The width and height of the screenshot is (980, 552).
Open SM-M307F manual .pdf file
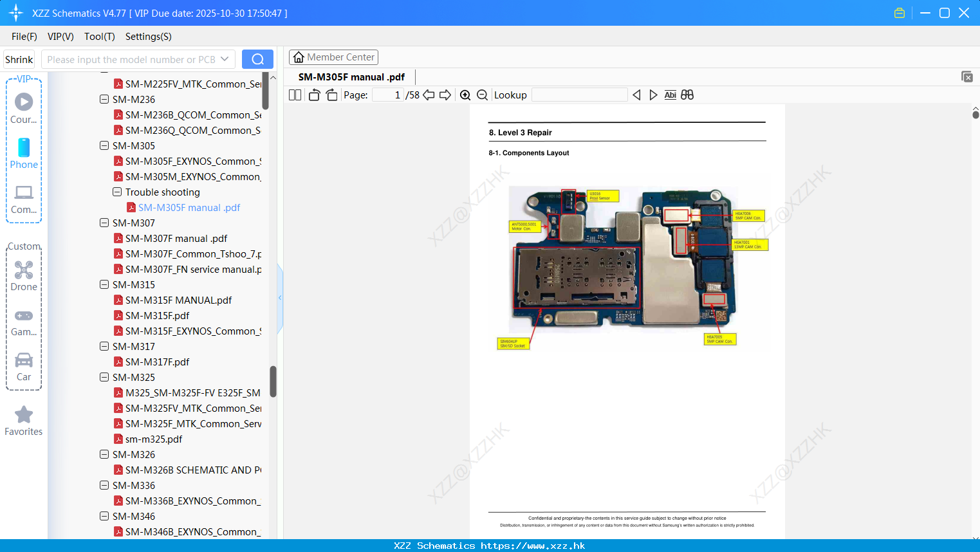(x=176, y=238)
